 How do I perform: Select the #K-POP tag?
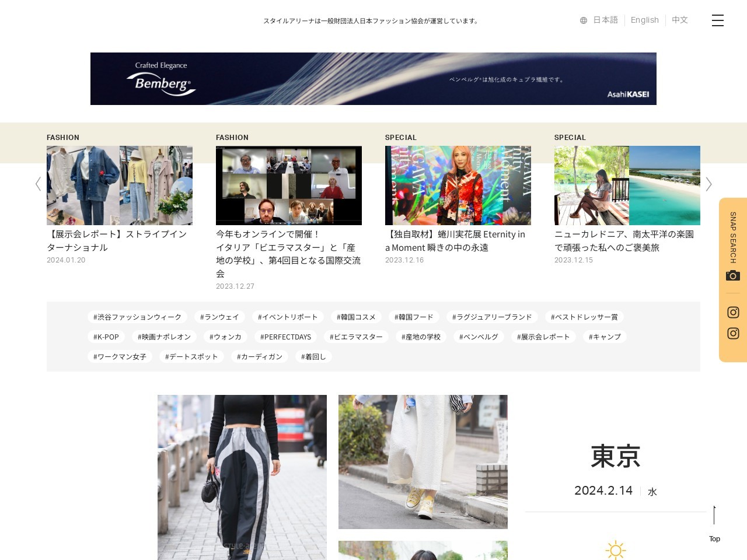coord(106,337)
